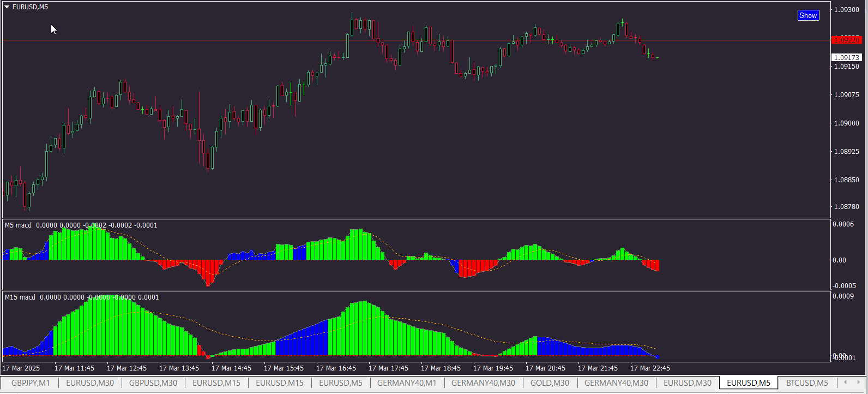868x394 pixels.
Task: Expand the EURUSD,M5 chart dropdown triangle
Action: 7,7
